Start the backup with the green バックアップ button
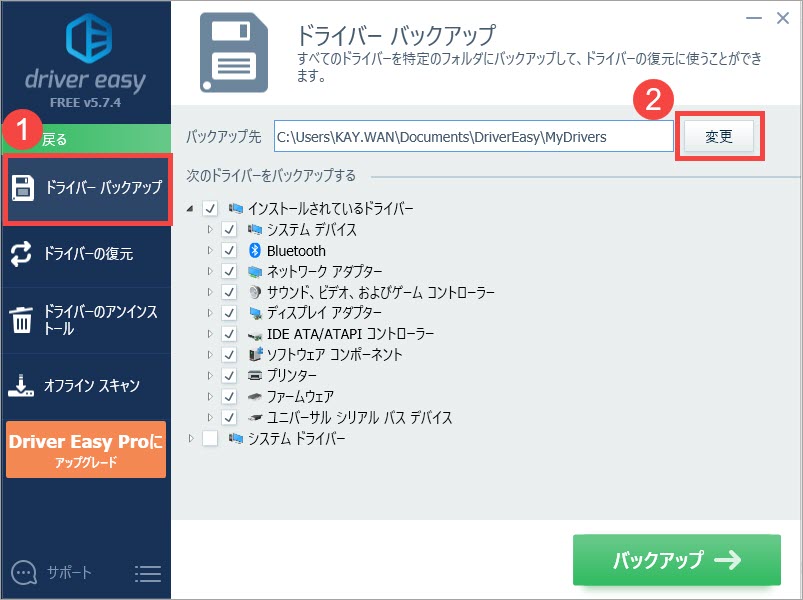The height and width of the screenshot is (600, 803). 677,560
